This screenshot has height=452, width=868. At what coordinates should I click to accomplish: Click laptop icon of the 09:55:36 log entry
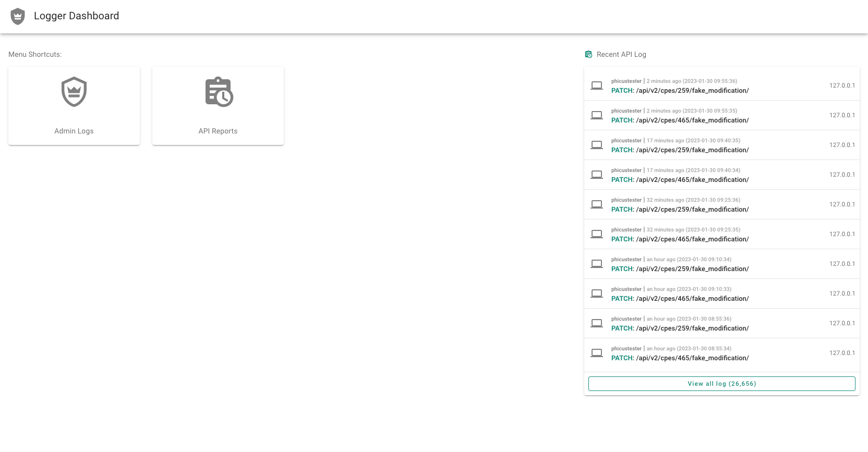tap(597, 85)
